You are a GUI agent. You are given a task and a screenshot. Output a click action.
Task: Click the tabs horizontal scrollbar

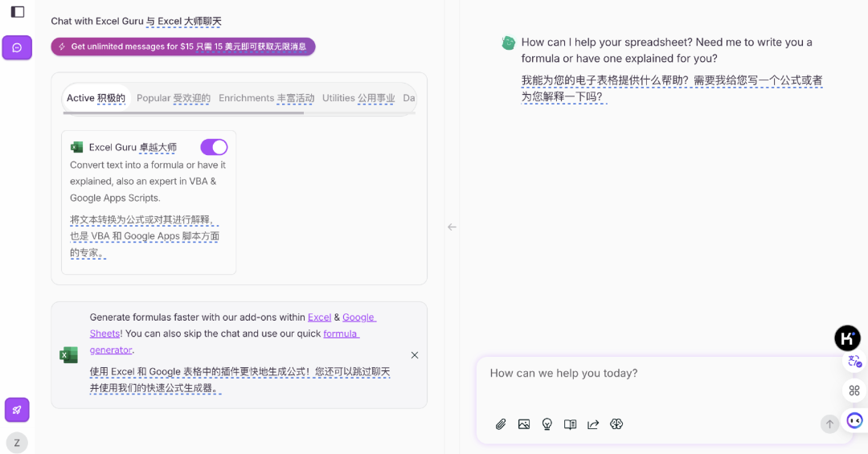click(x=183, y=113)
